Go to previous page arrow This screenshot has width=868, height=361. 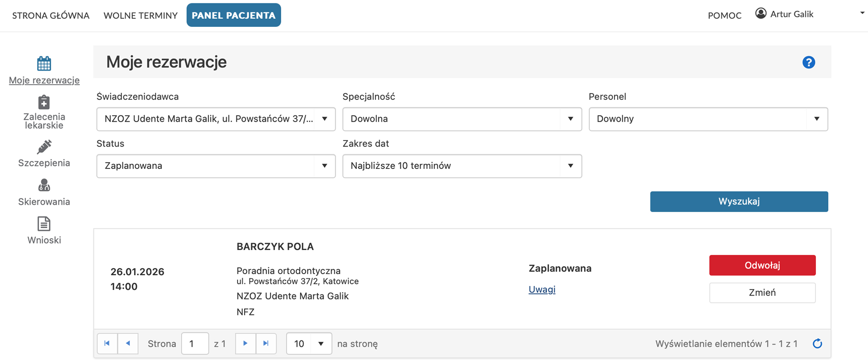[x=128, y=344]
